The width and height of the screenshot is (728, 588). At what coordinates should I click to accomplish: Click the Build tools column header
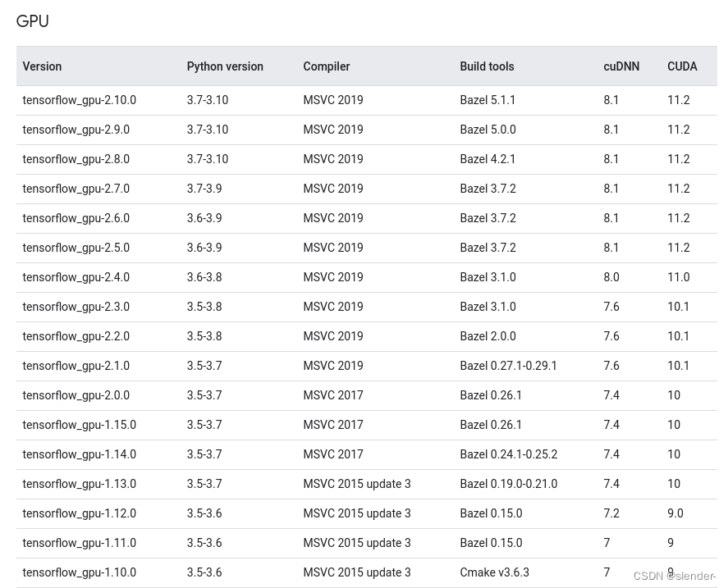pyautogui.click(x=487, y=66)
